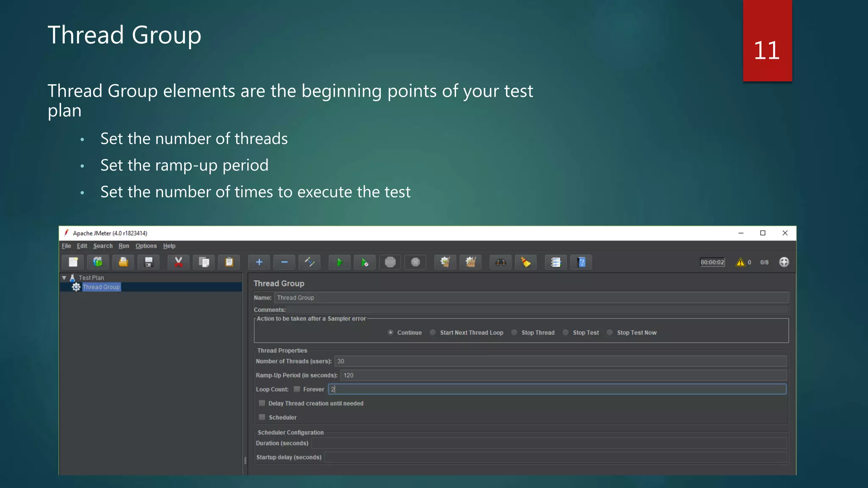Select the Stop Test radio button
Image resolution: width=868 pixels, height=488 pixels.
click(x=565, y=333)
